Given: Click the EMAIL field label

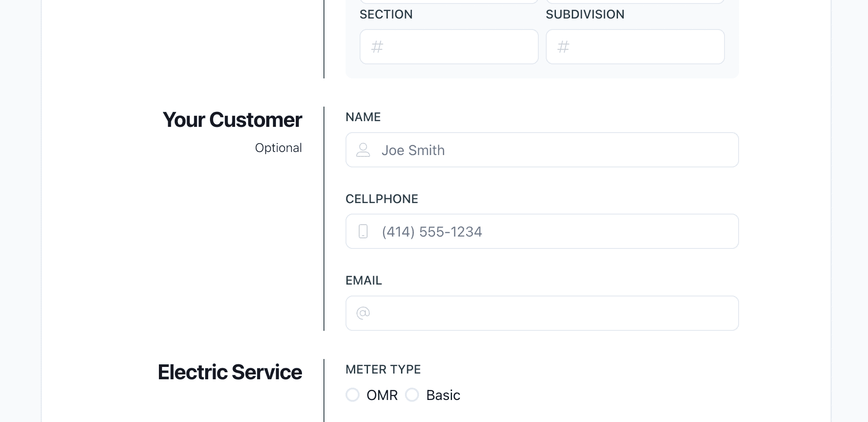Looking at the screenshot, I should [364, 280].
